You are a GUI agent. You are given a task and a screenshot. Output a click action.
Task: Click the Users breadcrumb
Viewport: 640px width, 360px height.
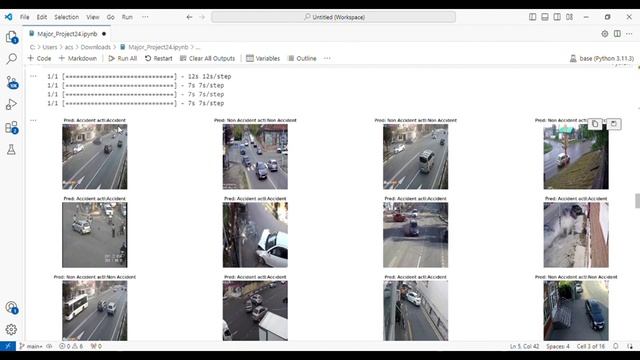(x=50, y=47)
